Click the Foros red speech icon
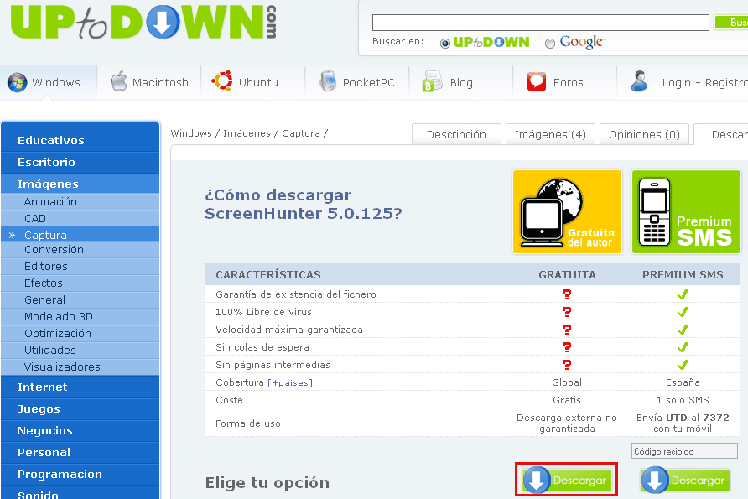Viewport: 748px width, 499px height. (x=536, y=82)
